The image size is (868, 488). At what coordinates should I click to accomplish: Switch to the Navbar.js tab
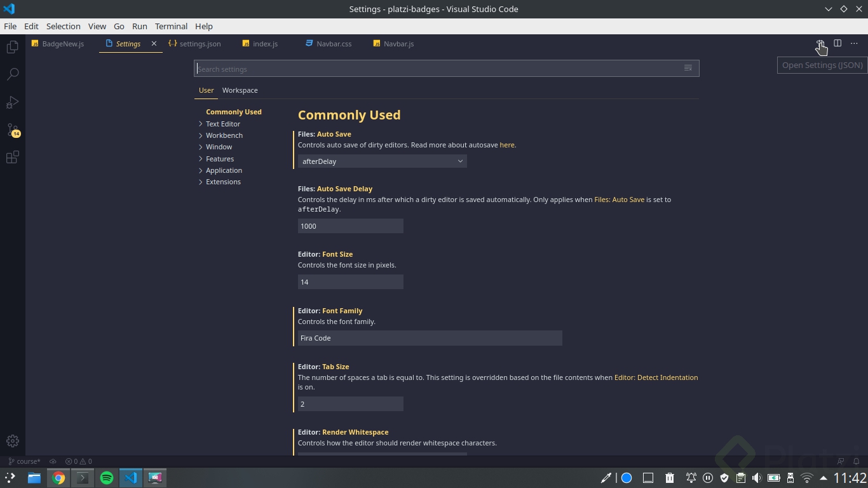pos(394,44)
